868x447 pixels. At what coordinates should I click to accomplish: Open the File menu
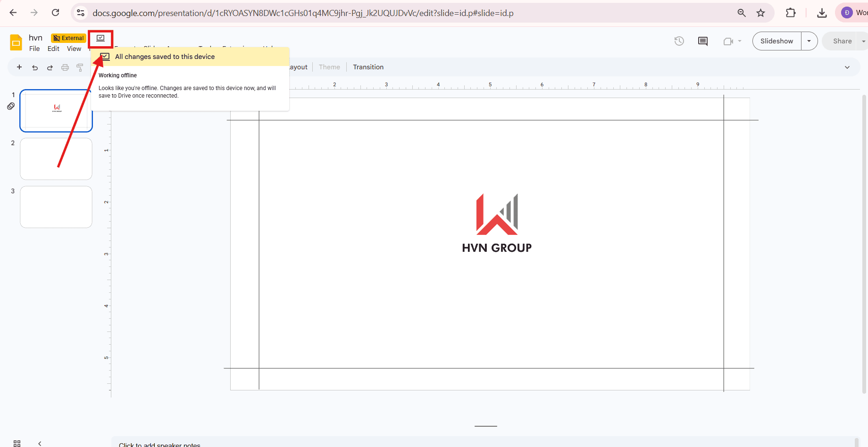(34, 49)
